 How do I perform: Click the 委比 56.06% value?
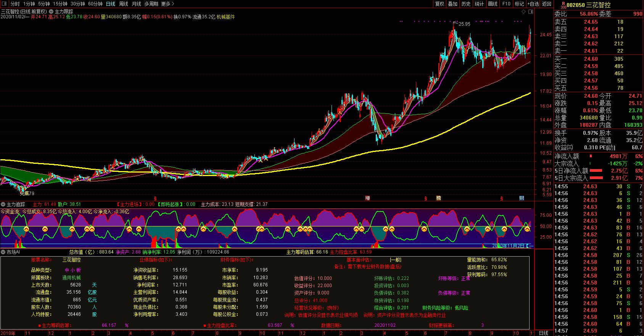(x=589, y=14)
